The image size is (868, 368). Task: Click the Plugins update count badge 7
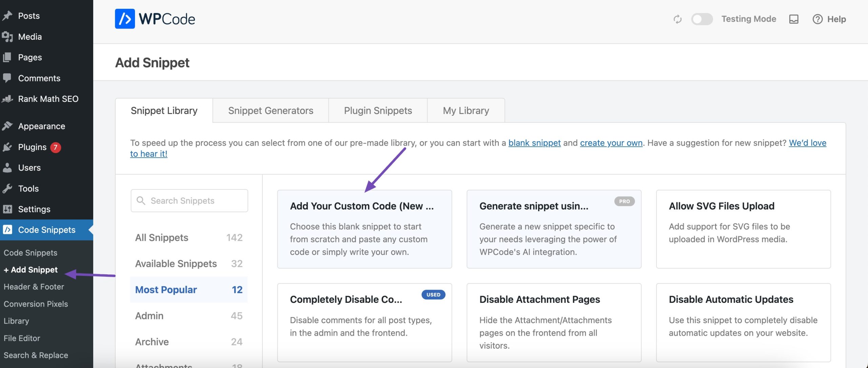click(x=56, y=147)
